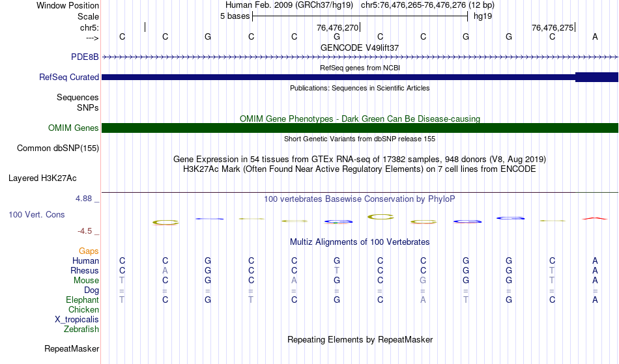Click Repeating Elements by RepeatMasker title
The image size is (619, 364).
click(x=360, y=340)
